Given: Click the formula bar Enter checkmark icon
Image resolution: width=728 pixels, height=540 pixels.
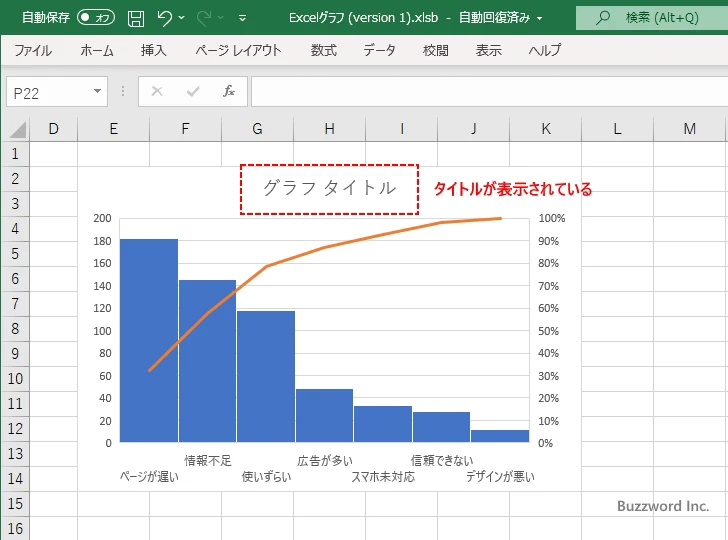Looking at the screenshot, I should click(193, 91).
